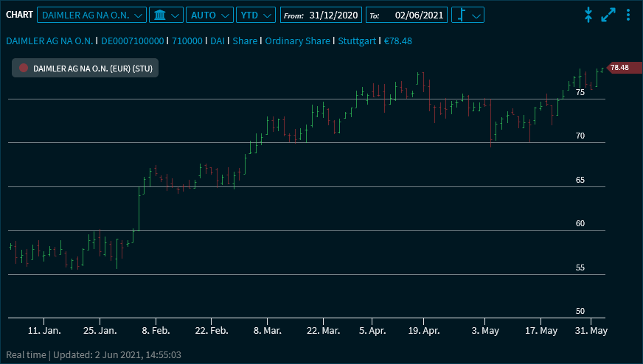Click the Stuttgart exchange link
643x364 pixels.
coord(358,41)
